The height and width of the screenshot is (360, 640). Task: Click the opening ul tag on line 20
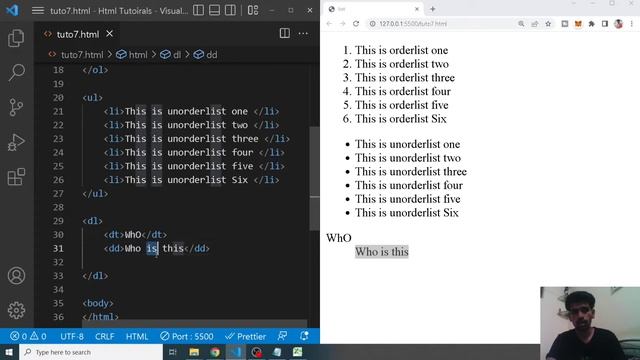[93, 98]
